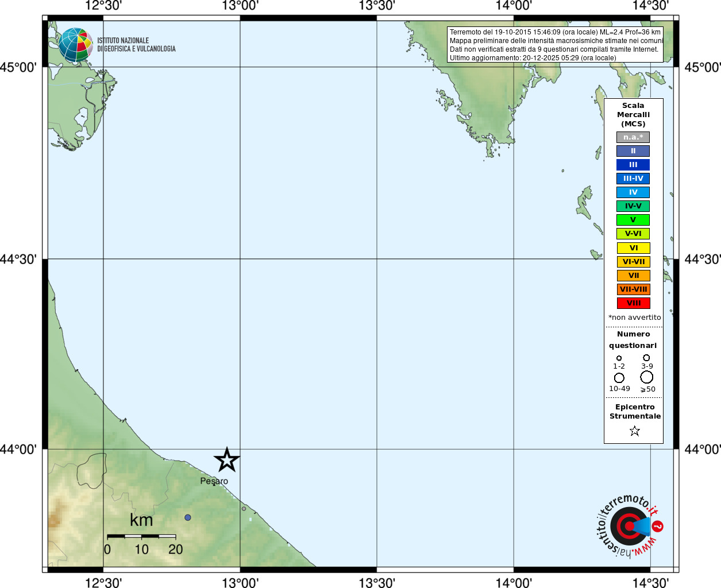Click the VII-VIII legend swatch
This screenshot has width=721, height=588.
[x=633, y=289]
